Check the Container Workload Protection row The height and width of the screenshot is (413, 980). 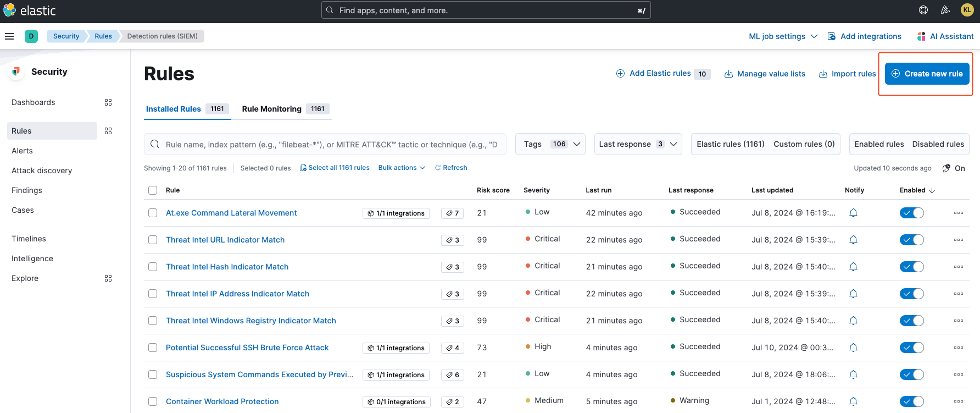tap(153, 401)
